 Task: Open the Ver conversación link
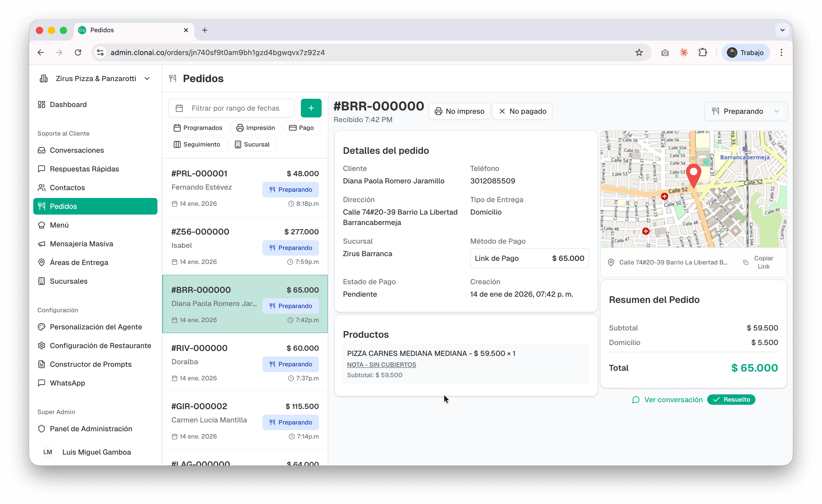tap(667, 400)
